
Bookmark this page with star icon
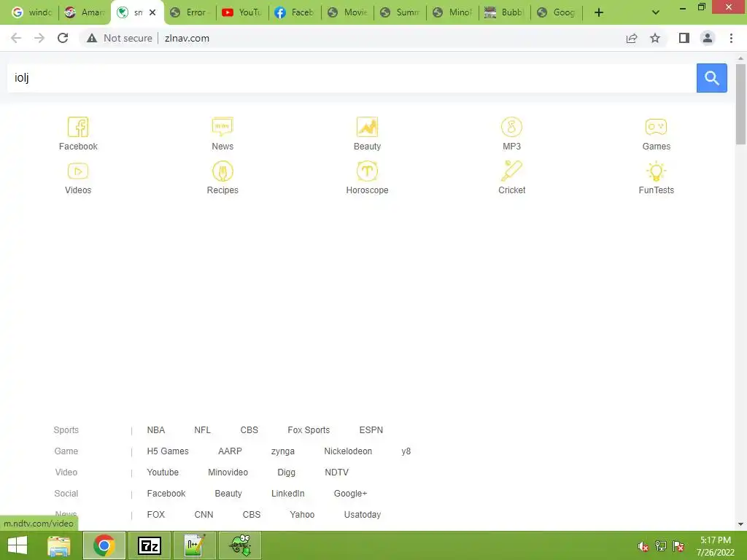[x=655, y=38]
